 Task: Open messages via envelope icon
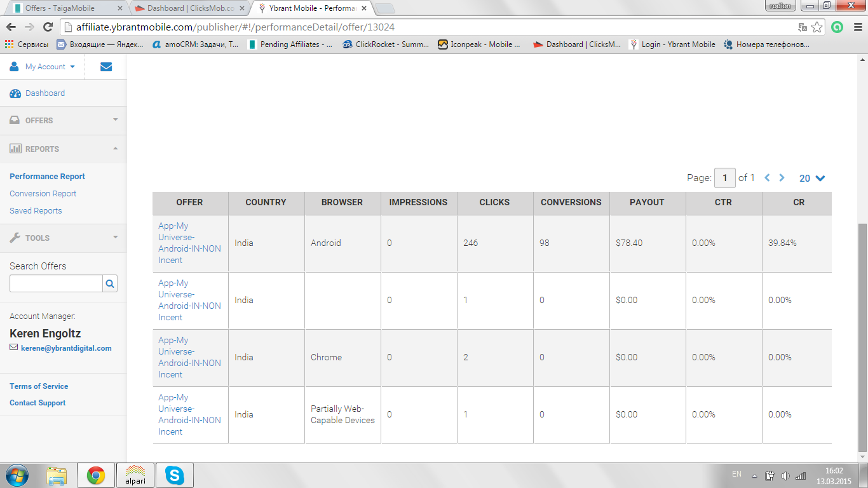tap(106, 67)
